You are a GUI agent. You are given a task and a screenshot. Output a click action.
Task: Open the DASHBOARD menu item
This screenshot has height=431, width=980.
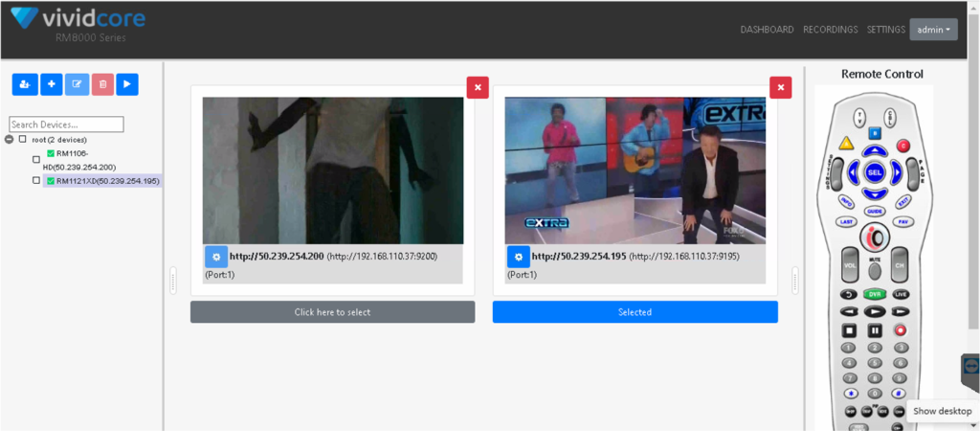pyautogui.click(x=767, y=30)
